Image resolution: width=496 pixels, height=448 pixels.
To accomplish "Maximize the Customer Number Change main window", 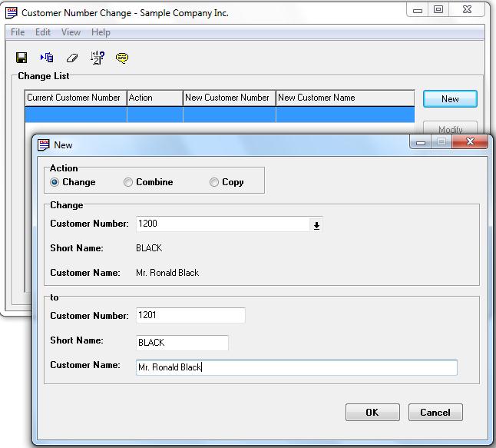I will [438, 9].
